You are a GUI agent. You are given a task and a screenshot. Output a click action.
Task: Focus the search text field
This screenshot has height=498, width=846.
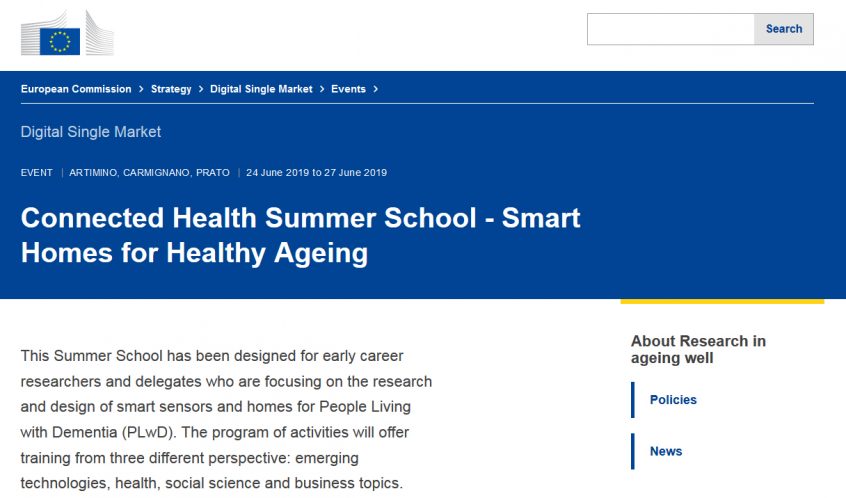(x=671, y=29)
